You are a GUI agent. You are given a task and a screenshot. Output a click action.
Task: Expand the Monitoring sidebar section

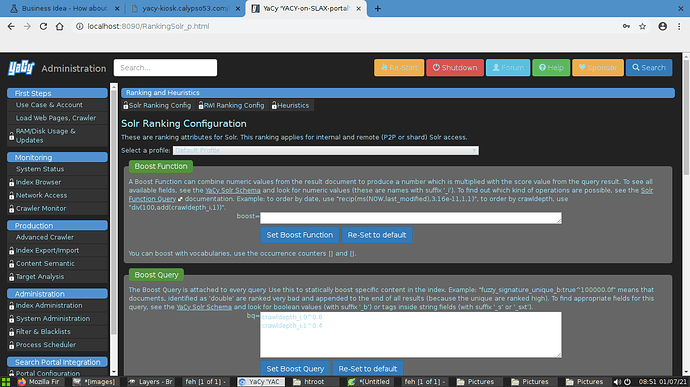pos(57,157)
